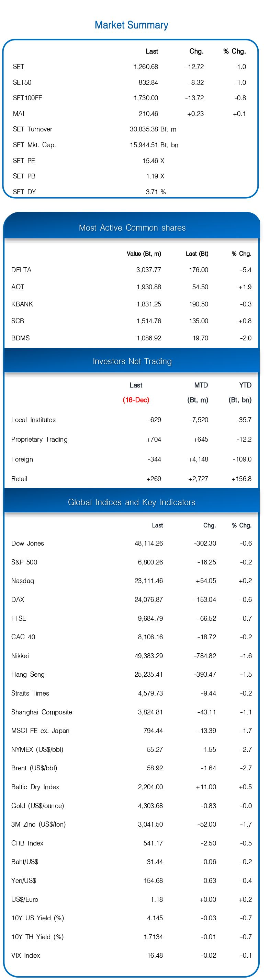The image size is (270, 980).
Task: Click the KBANK stock name
Action: click(x=22, y=304)
